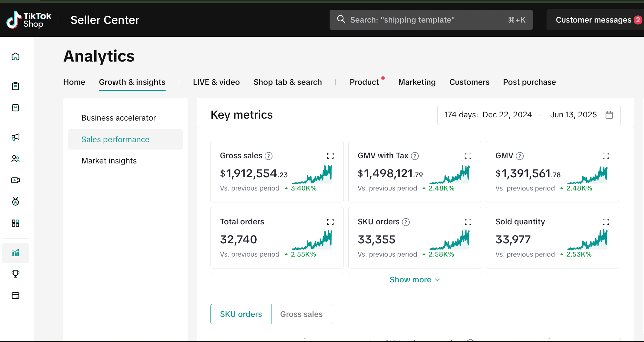The width and height of the screenshot is (644, 342).
Task: Open the Affiliate people sidebar icon
Action: tap(15, 159)
